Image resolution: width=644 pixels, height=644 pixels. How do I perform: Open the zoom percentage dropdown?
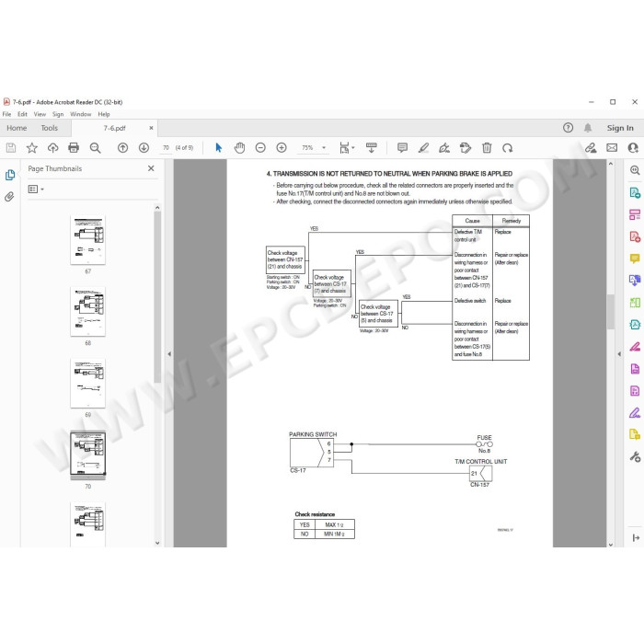324,148
